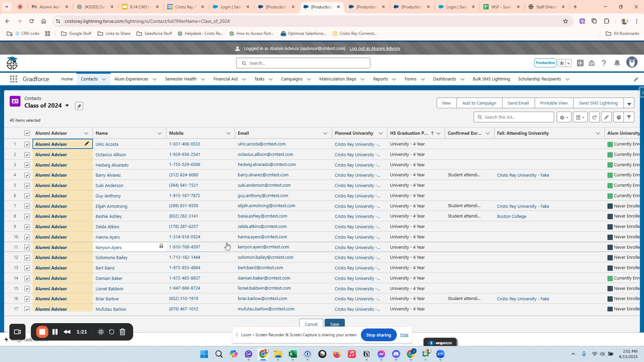Uncheck the row for Ulric Acosta
This screenshot has width=644, height=362.
pos(27,144)
